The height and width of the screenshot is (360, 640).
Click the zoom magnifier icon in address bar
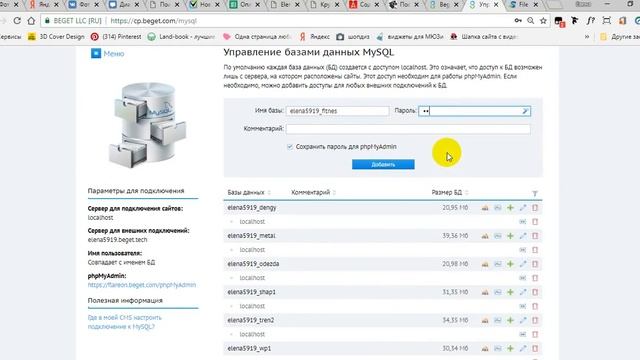pyautogui.click(x=530, y=20)
